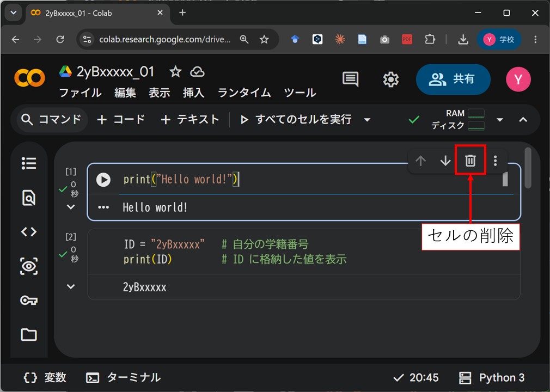
Task: Click the 20:45 execution status
Action: coord(416,378)
